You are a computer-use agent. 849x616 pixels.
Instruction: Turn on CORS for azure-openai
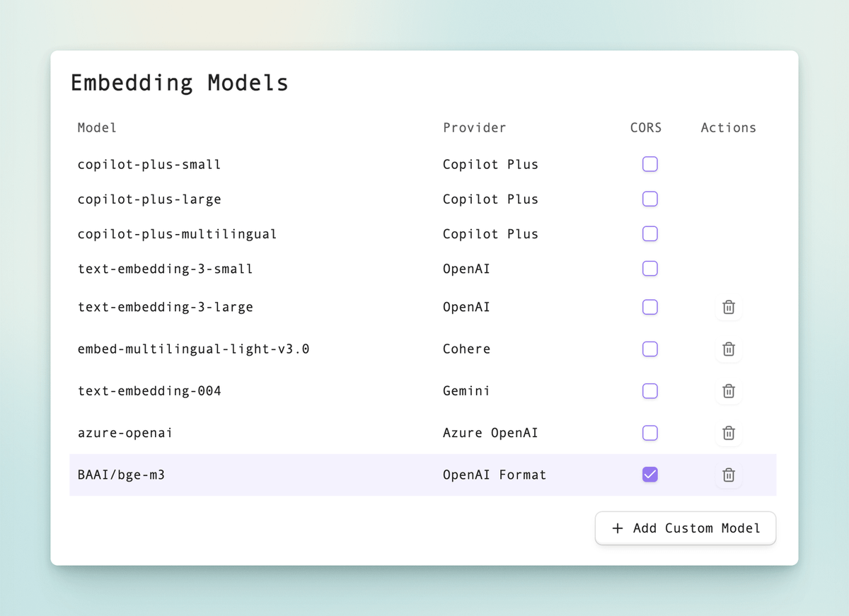click(649, 433)
